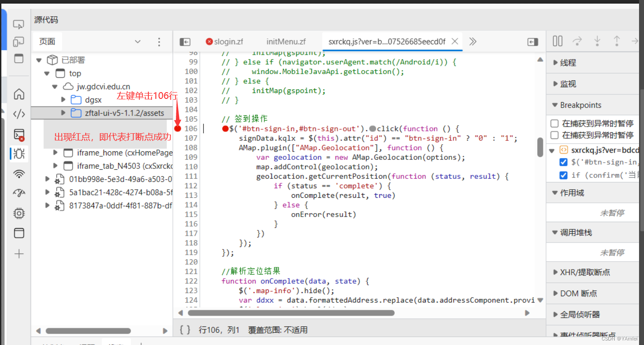644x345 pixels.
Task: Hide the navigator pane toggle icon
Action: [x=185, y=42]
